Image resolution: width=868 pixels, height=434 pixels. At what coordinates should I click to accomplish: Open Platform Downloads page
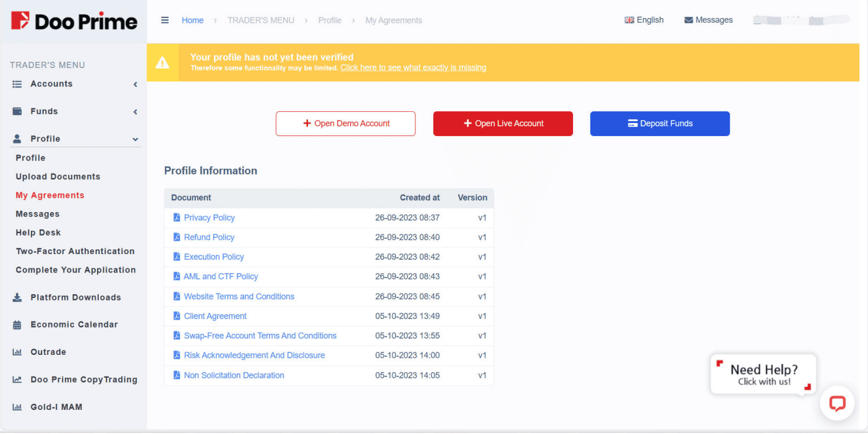click(75, 297)
